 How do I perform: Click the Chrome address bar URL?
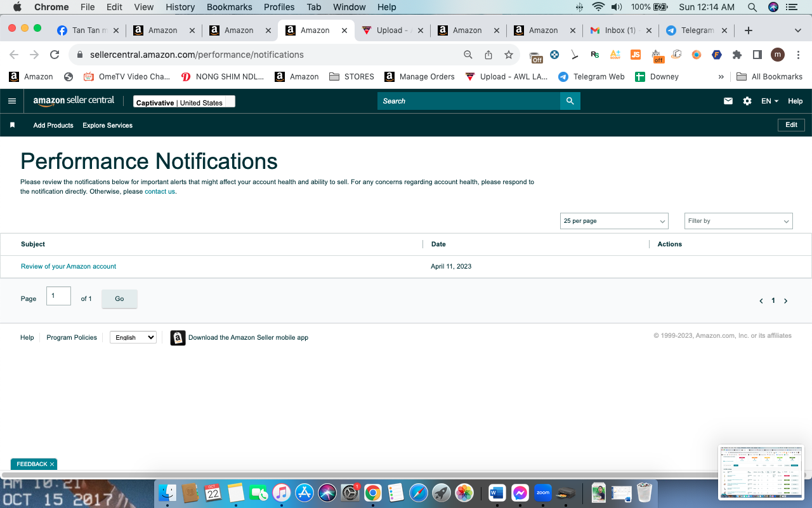197,55
